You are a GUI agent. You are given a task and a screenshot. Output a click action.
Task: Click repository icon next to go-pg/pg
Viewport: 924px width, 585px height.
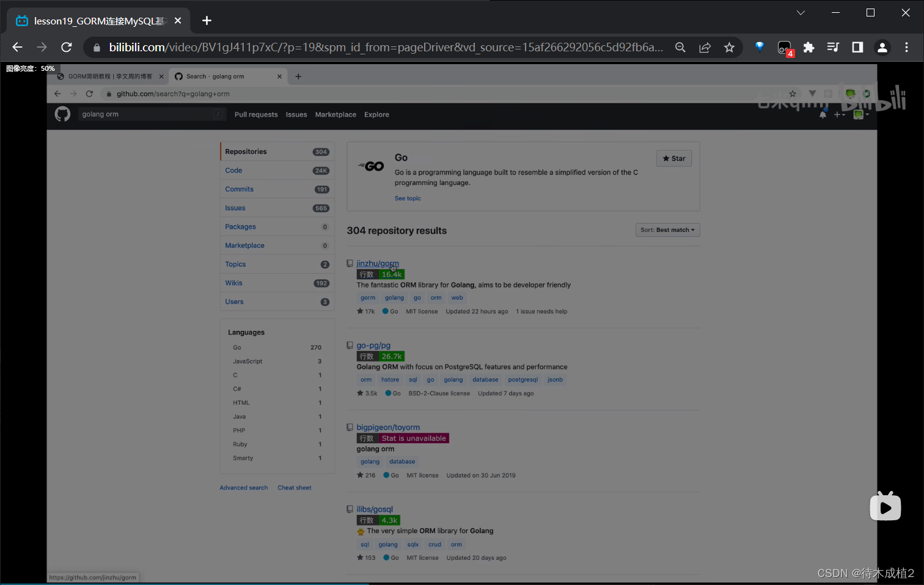tap(350, 345)
